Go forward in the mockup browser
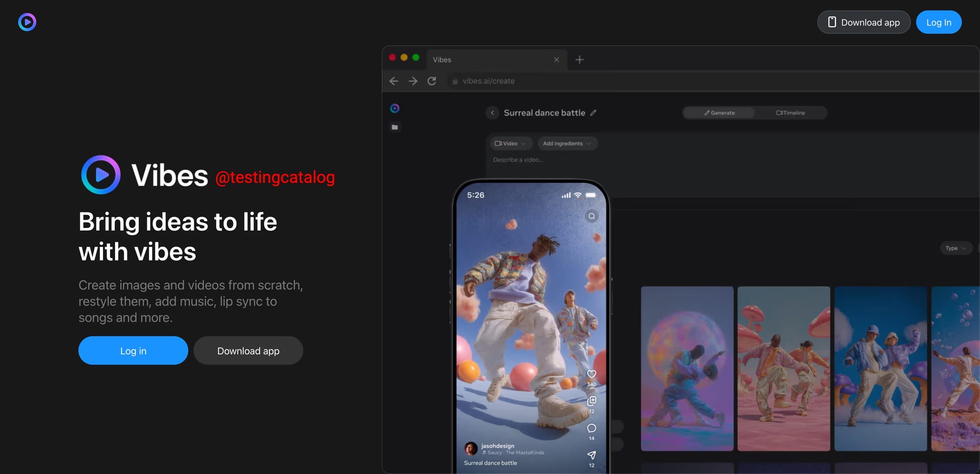This screenshot has width=980, height=474. point(413,81)
